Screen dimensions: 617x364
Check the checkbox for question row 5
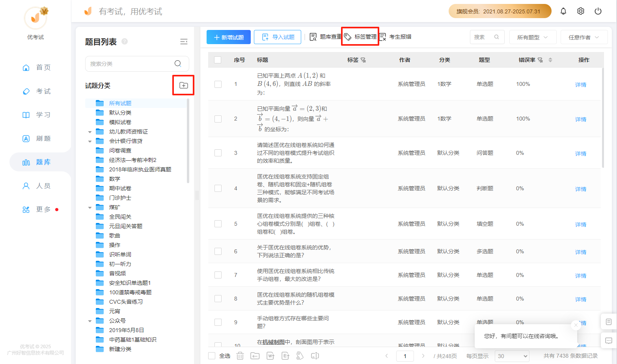218,224
